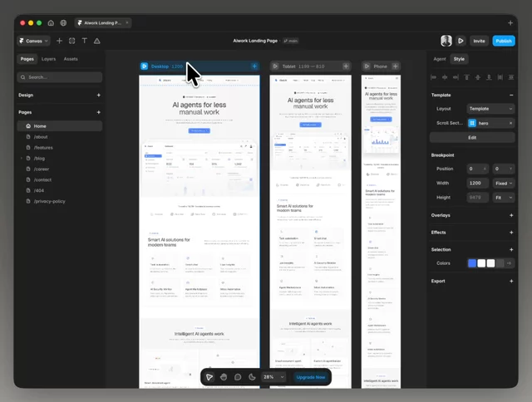
Task: Open the Layout Template dropdown
Action: click(490, 109)
